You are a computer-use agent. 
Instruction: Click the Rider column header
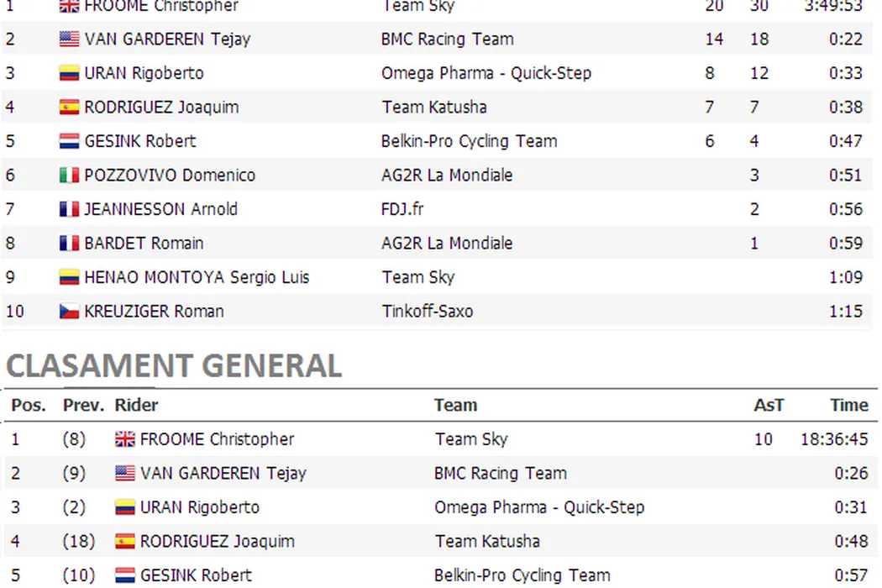click(x=136, y=406)
